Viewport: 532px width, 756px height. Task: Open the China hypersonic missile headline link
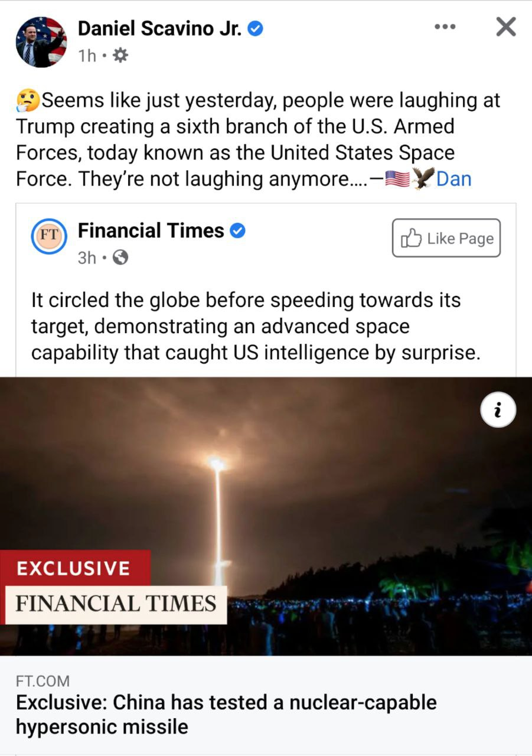point(226,715)
